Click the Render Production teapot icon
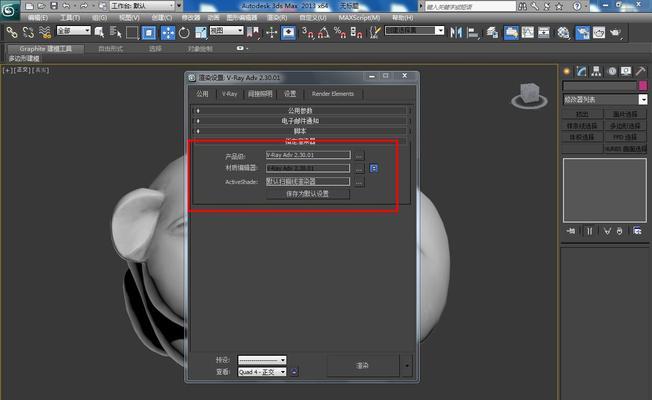This screenshot has width=652, height=400. click(615, 32)
